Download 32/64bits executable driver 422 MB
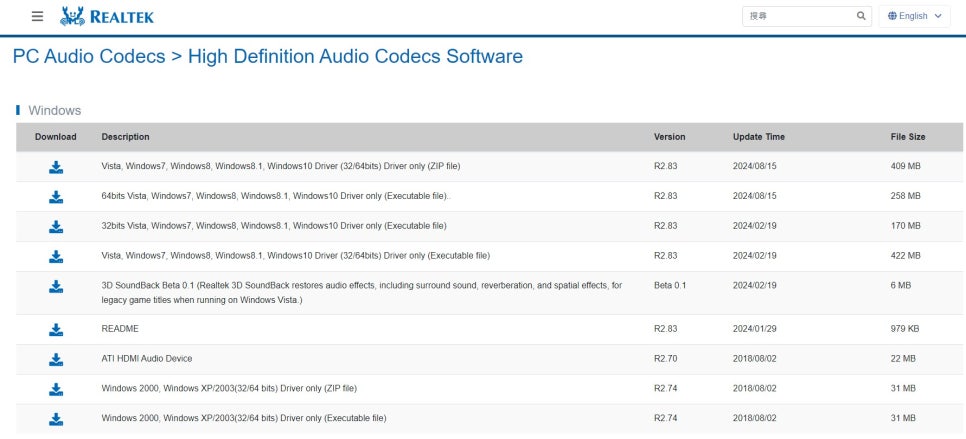 (56, 256)
